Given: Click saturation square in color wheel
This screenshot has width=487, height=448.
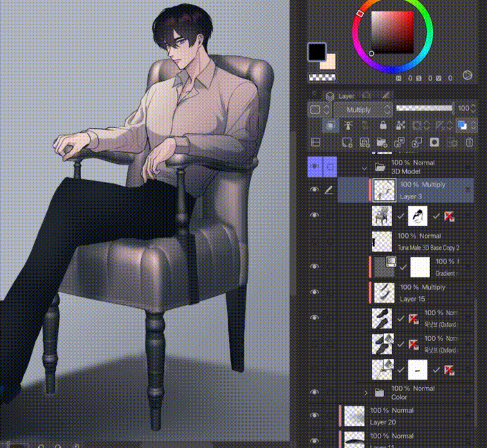Looking at the screenshot, I should coord(392,32).
